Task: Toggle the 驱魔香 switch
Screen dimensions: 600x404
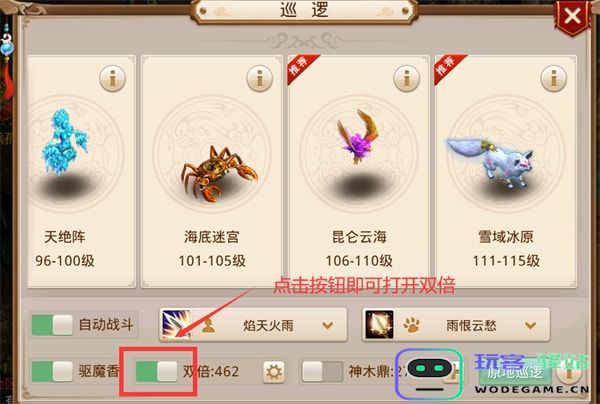Action: point(52,371)
